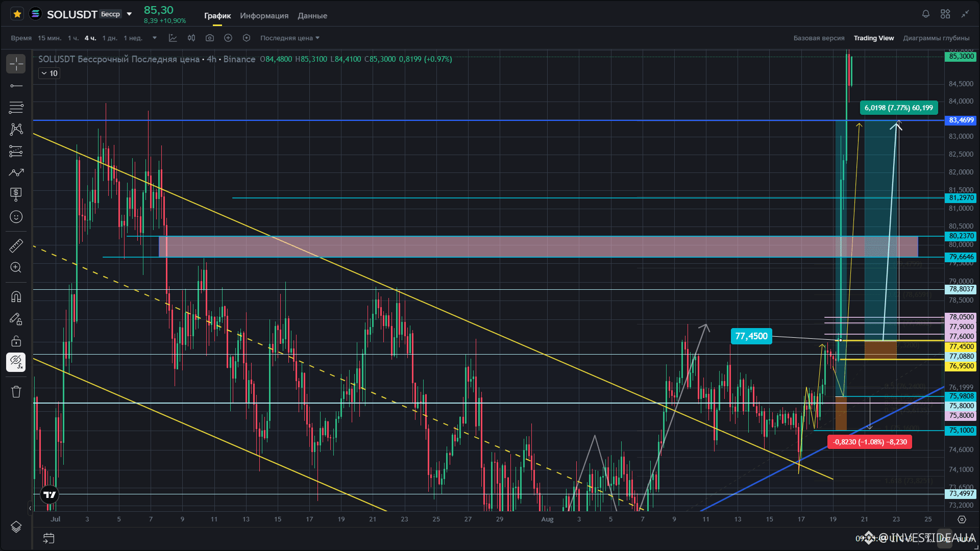Switch to the Данные tab

[x=312, y=16]
